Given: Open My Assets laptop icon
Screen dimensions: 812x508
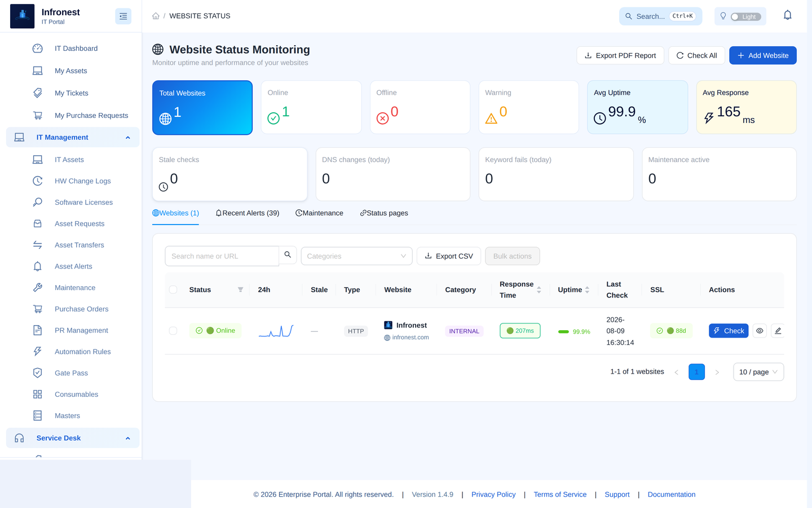Looking at the screenshot, I should 38,71.
